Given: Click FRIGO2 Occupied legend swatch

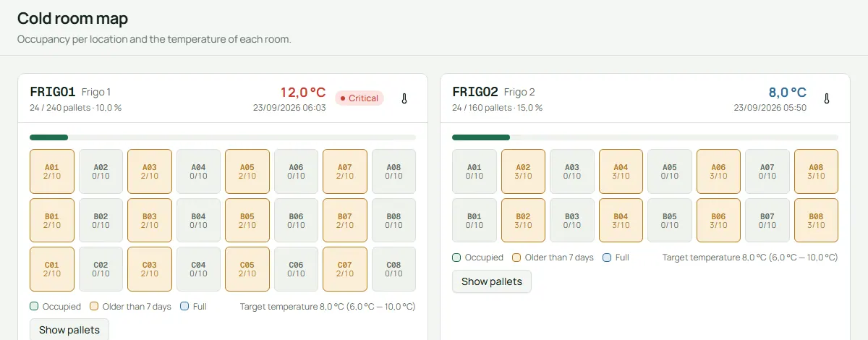Looking at the screenshot, I should pos(456,258).
